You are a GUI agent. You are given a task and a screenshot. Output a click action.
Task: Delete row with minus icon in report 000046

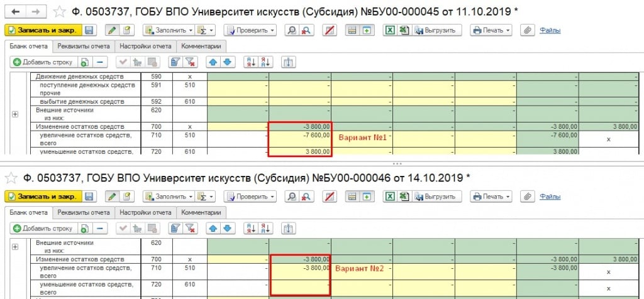[100, 229]
